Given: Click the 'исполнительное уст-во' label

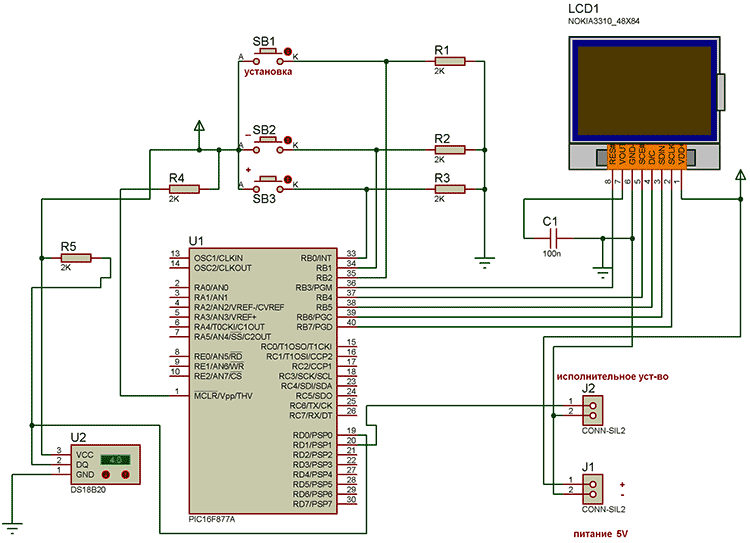Looking at the screenshot, I should pos(612,377).
